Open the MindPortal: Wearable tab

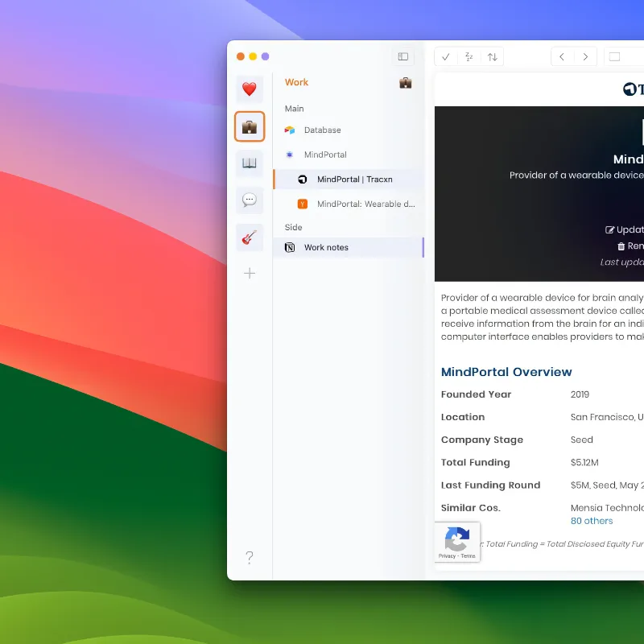coord(365,204)
